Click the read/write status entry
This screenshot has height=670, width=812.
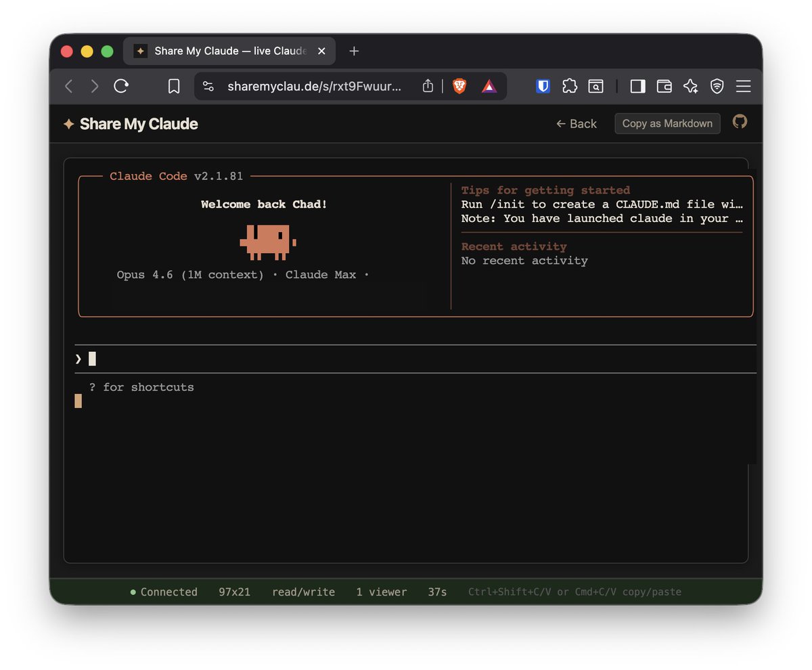click(x=303, y=592)
